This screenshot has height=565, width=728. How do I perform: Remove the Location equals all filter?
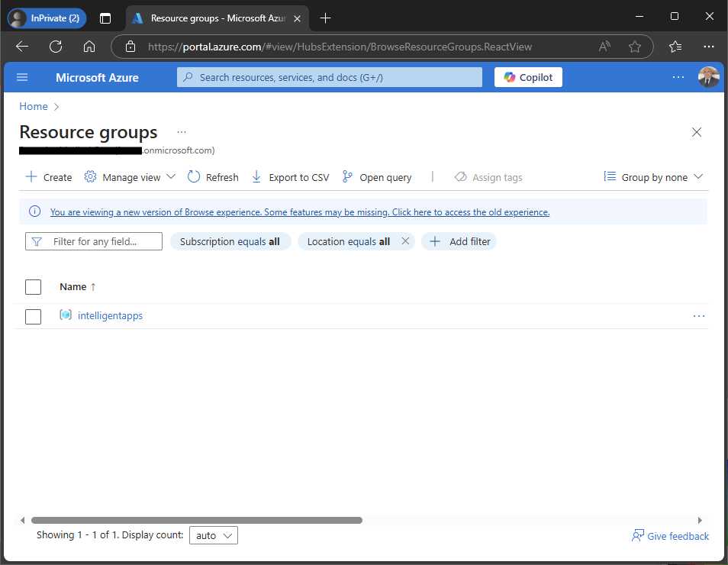tap(405, 241)
